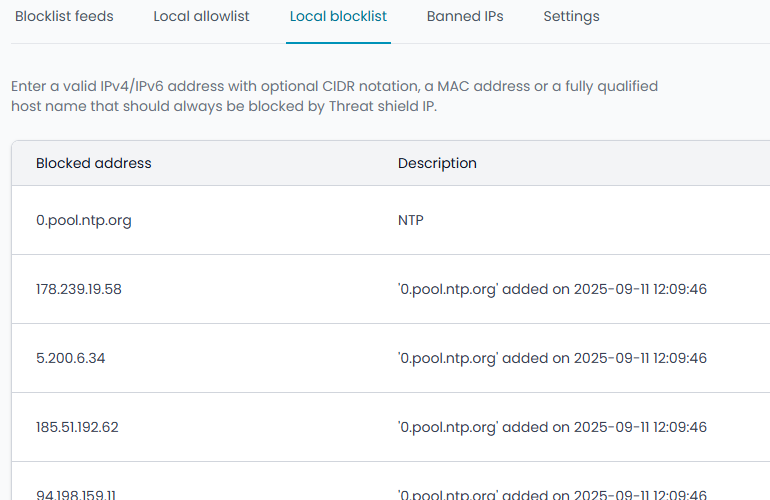Open the Settings tab
Screen dimensions: 770x500
(571, 17)
